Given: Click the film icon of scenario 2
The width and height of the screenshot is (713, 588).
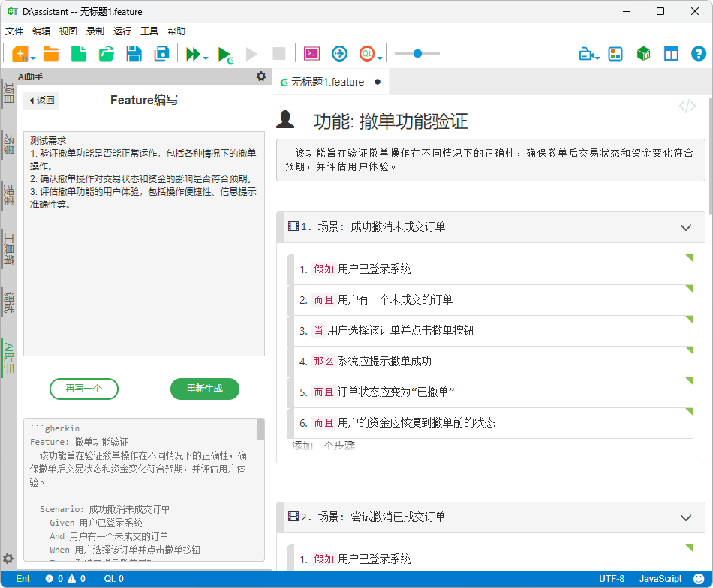Looking at the screenshot, I should point(293,517).
